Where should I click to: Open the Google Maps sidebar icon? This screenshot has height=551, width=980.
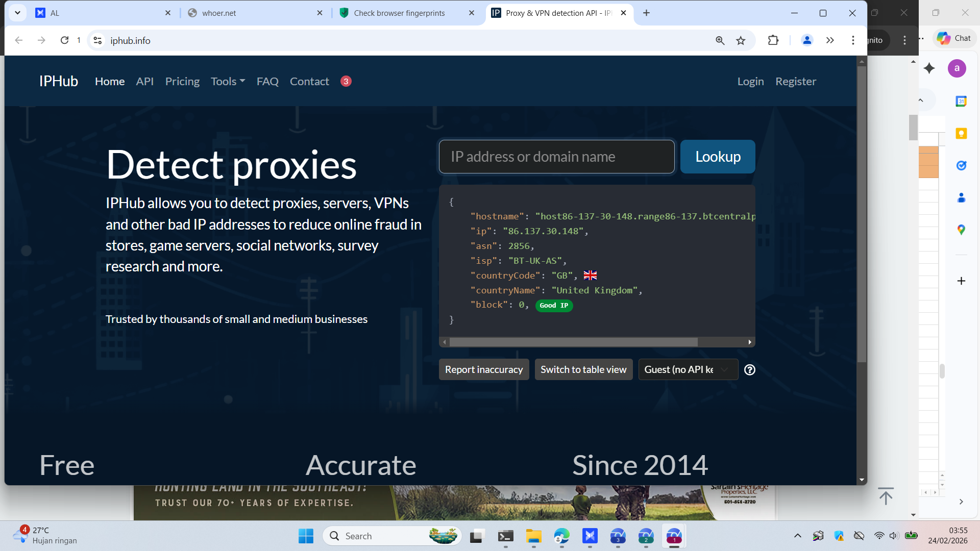pyautogui.click(x=961, y=230)
